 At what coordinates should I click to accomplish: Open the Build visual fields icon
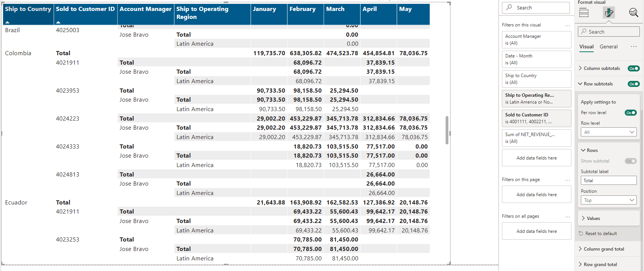tap(584, 13)
